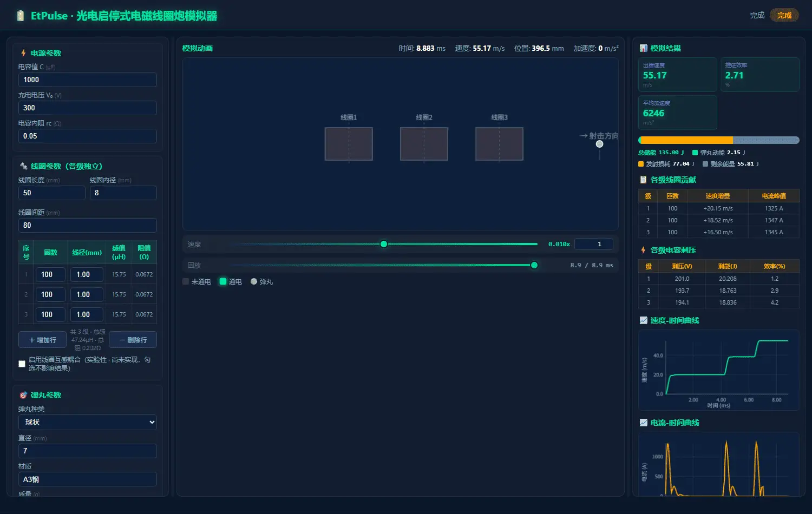Click the 201.0 residual voltage cell

coord(682,279)
